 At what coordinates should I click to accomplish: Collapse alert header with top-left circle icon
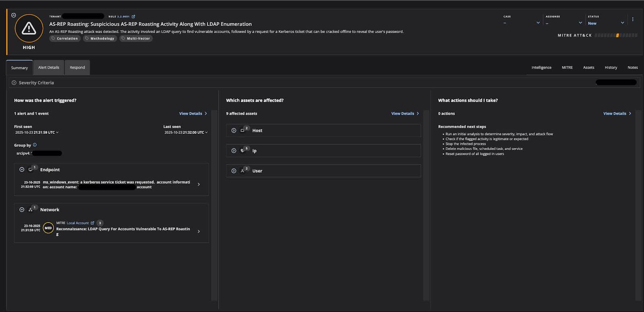[x=14, y=15]
